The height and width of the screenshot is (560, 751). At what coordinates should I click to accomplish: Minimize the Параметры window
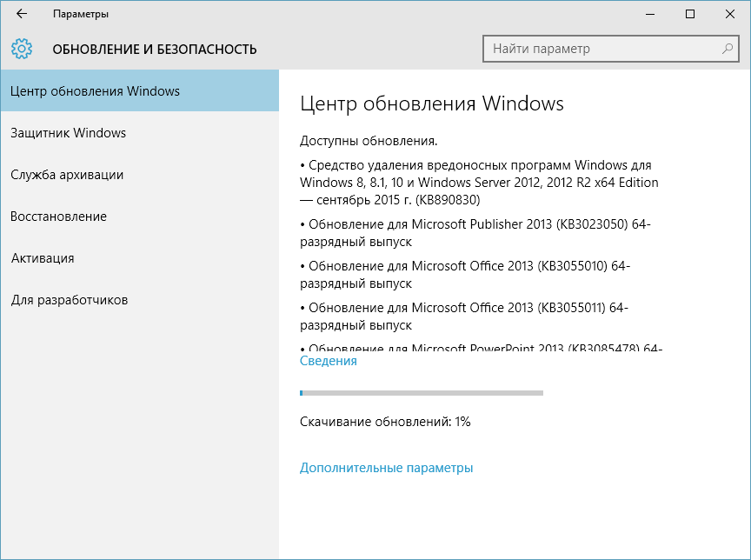point(650,14)
